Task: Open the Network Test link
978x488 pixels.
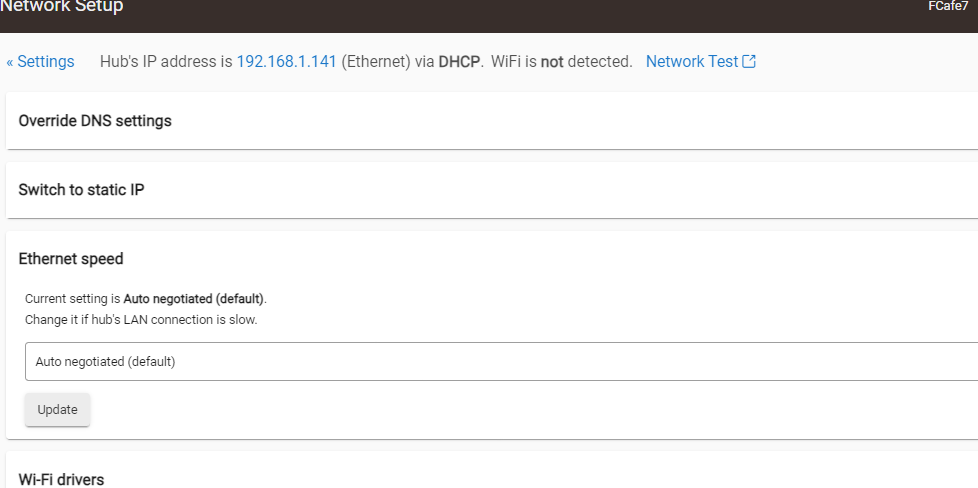Action: pyautogui.click(x=691, y=62)
